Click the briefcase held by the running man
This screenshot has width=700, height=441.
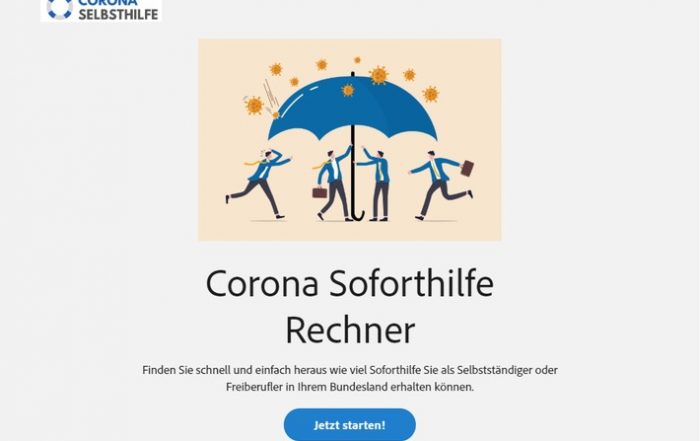467,168
